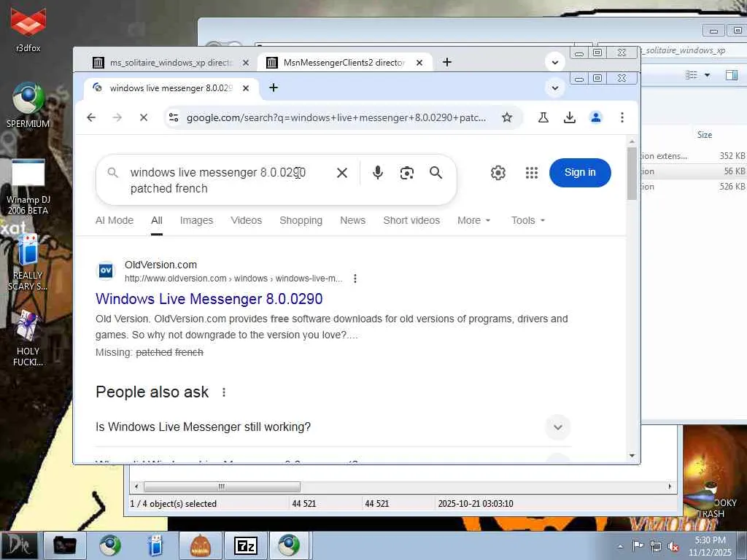
Task: Click the address bar URL
Action: coord(336,117)
